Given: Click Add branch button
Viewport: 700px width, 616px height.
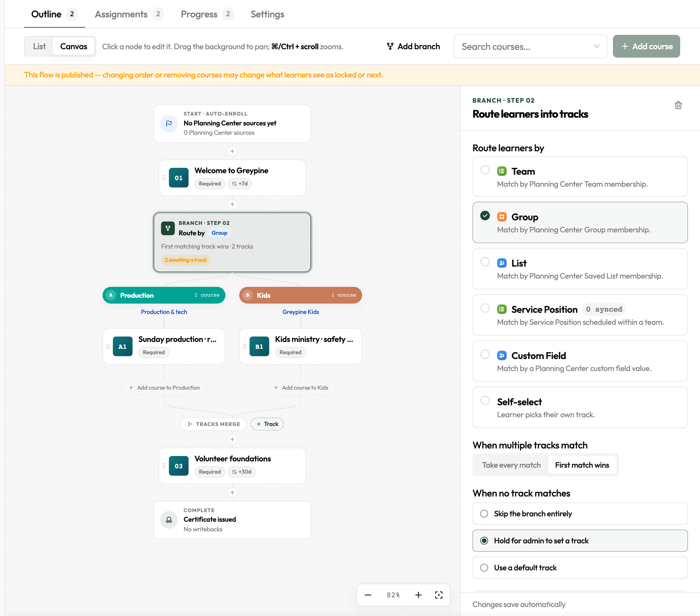Looking at the screenshot, I should [413, 46].
